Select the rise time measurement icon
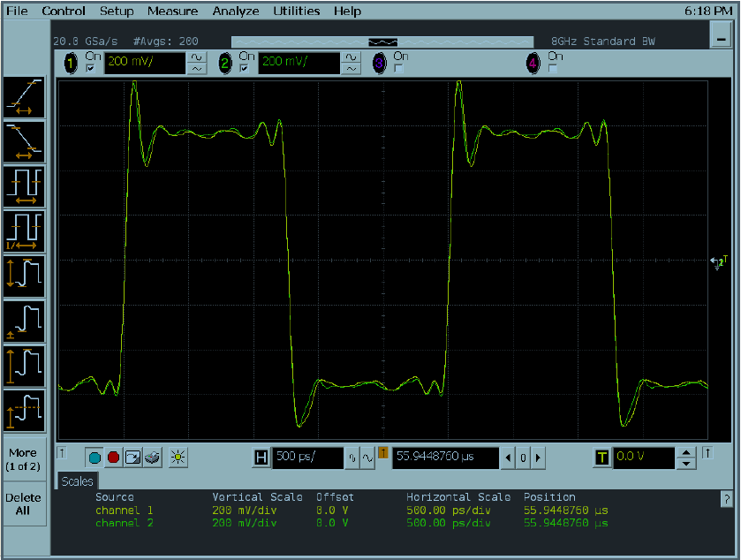Screen dimensions: 741x560 (24, 97)
